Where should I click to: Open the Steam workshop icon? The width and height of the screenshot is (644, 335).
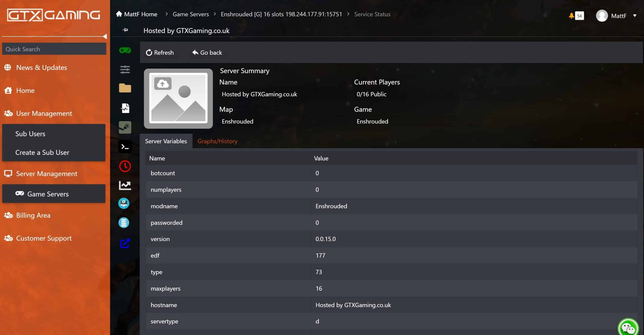click(x=125, y=127)
